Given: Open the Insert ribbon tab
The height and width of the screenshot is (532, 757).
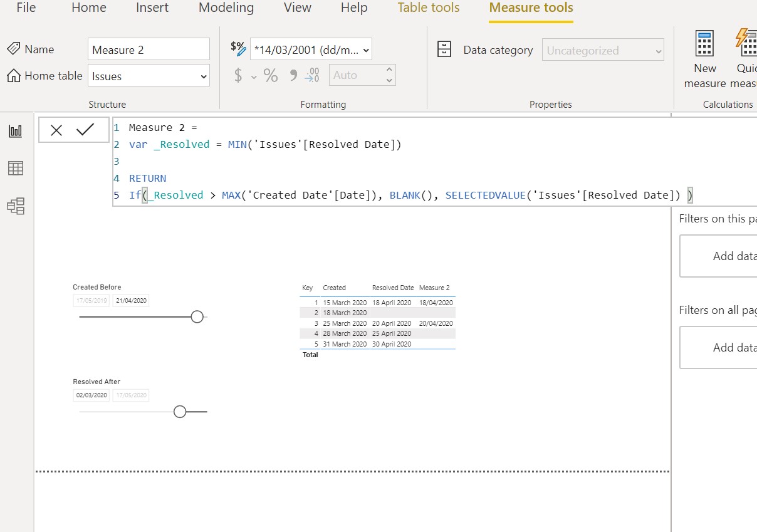Looking at the screenshot, I should click(x=152, y=8).
